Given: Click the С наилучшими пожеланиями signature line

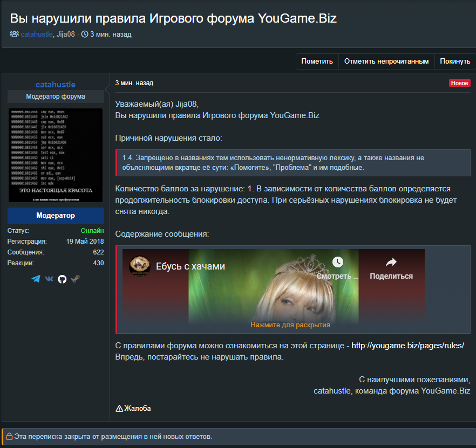Looking at the screenshot, I should click(414, 380).
